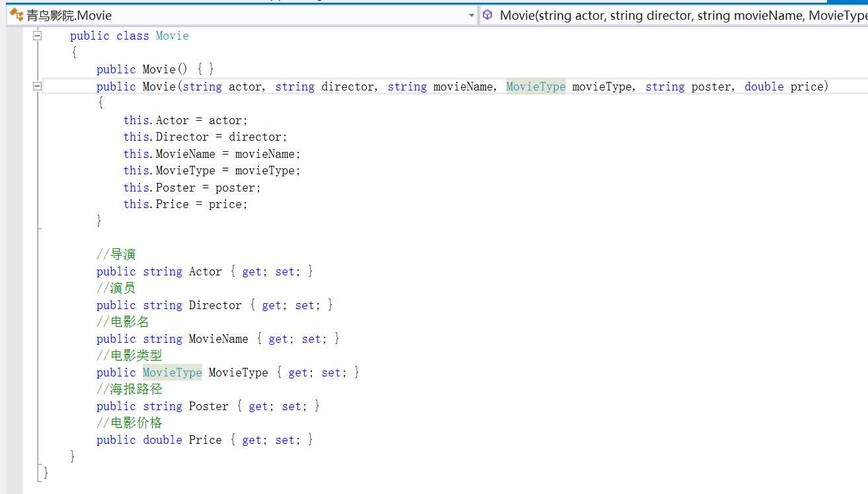The image size is (868, 494).
Task: Click the this.Actor = actor; statement
Action: click(185, 120)
